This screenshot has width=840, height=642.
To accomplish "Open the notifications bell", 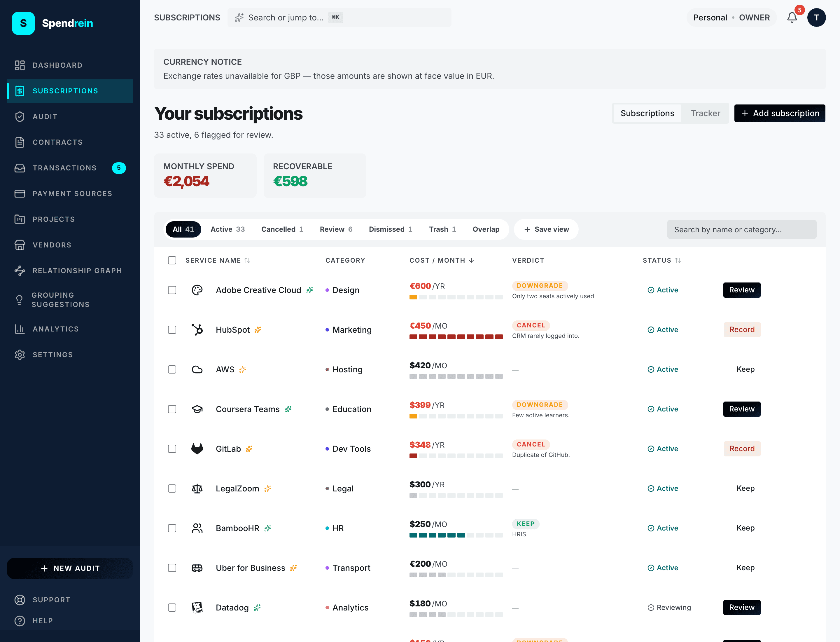I will [x=792, y=18].
